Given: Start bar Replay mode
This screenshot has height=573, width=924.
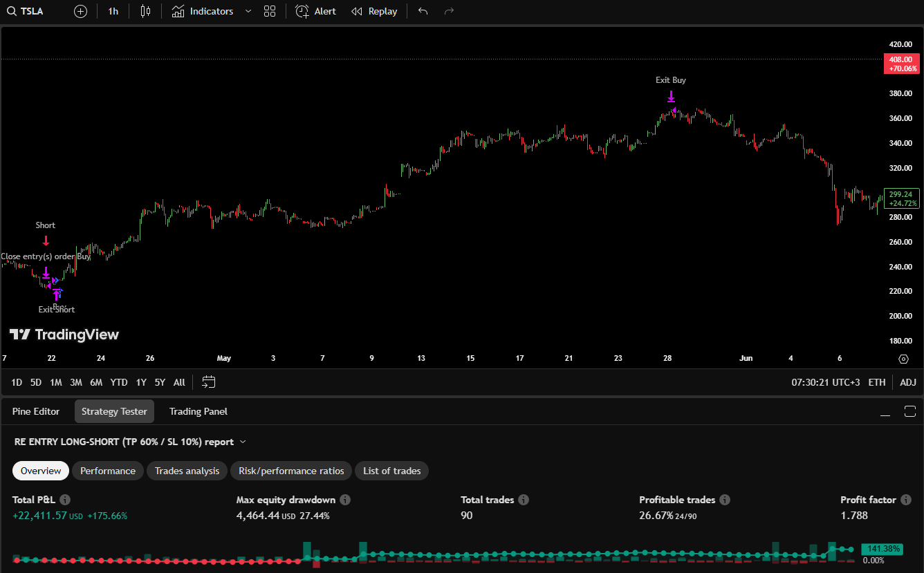Looking at the screenshot, I should 374,11.
